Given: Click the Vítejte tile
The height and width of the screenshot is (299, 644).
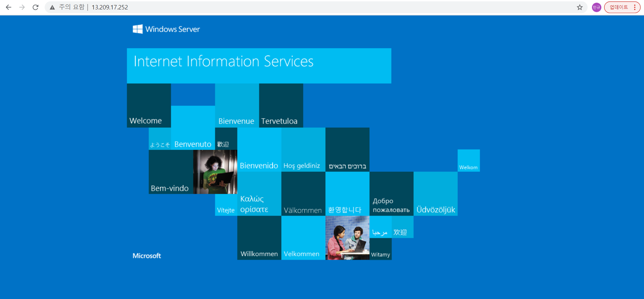Looking at the screenshot, I should [226, 205].
